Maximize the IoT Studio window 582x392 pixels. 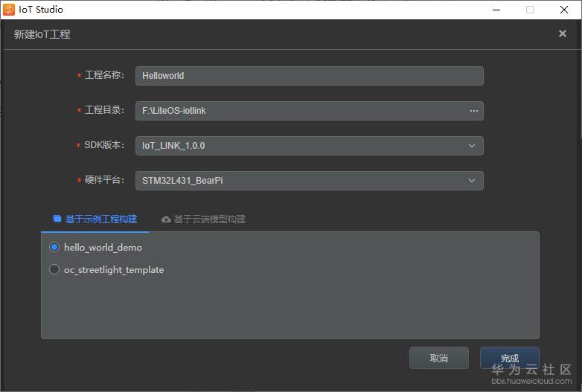(530, 10)
